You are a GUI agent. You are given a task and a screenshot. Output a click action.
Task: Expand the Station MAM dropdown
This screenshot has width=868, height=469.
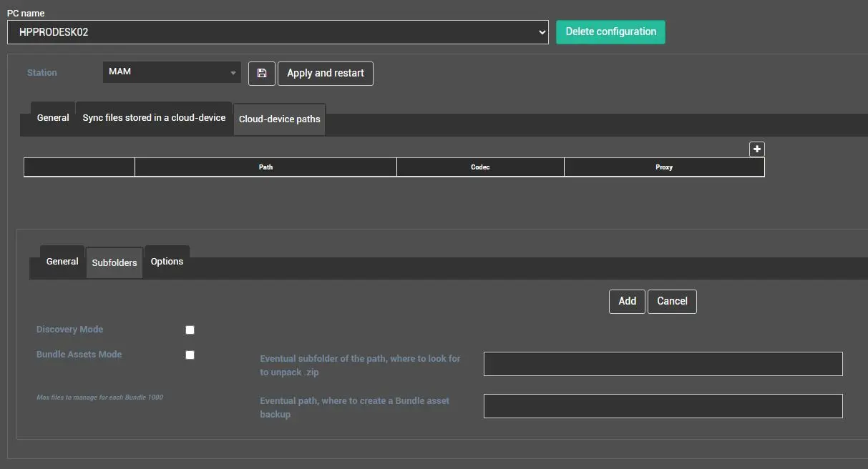pyautogui.click(x=172, y=72)
